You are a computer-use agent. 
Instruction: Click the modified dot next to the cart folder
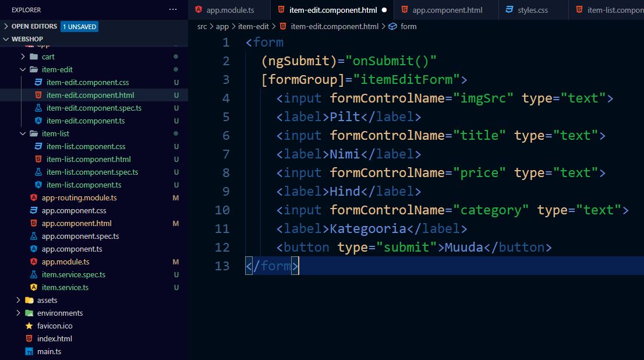click(x=176, y=57)
